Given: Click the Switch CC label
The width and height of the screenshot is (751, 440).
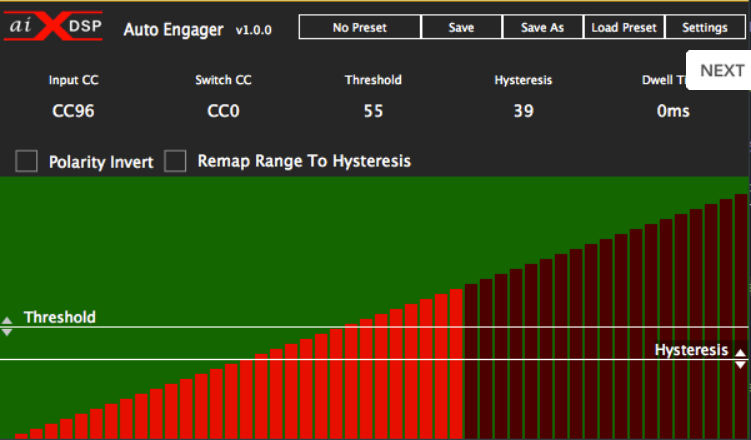Looking at the screenshot, I should [x=223, y=80].
